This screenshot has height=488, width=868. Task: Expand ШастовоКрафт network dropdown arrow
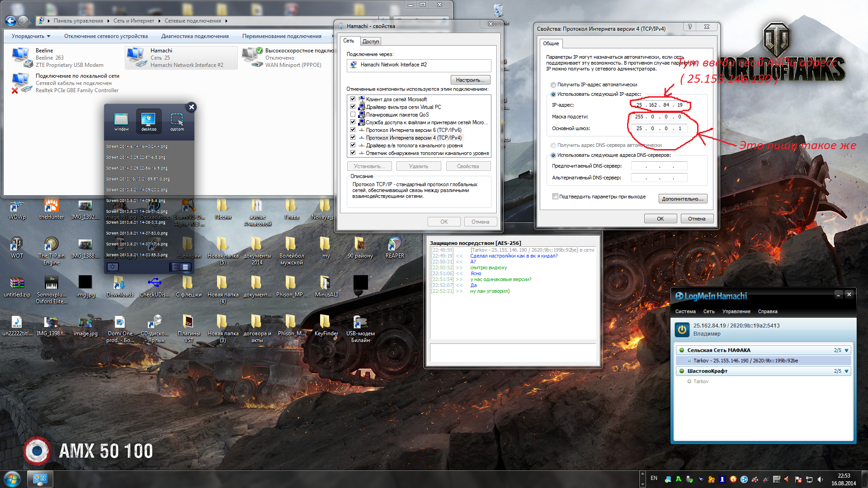(x=847, y=371)
